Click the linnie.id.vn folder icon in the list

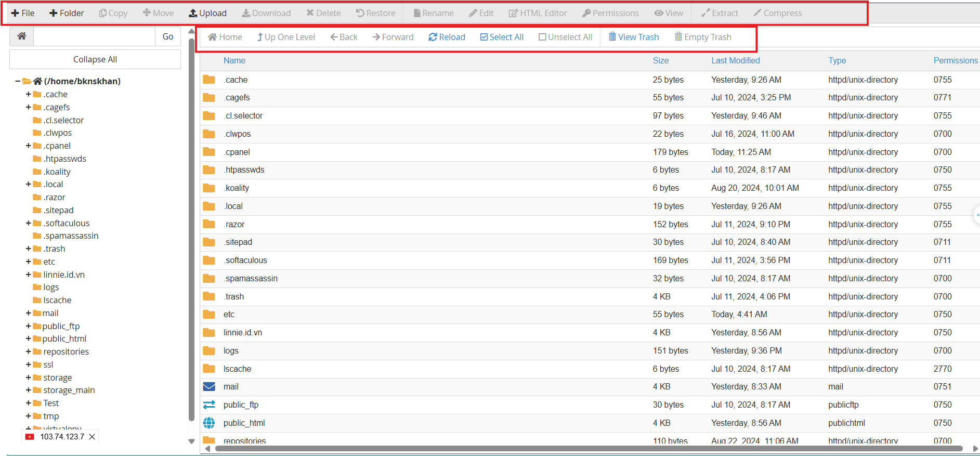(209, 332)
